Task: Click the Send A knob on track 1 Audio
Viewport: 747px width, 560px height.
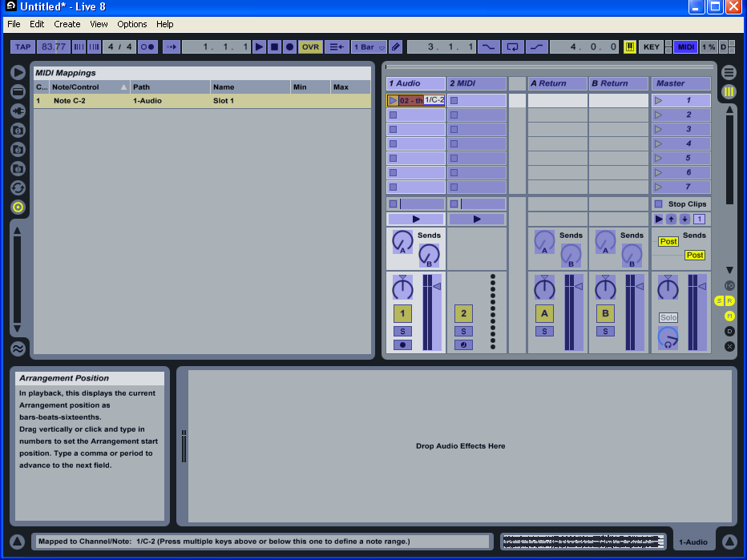Action: tap(402, 241)
